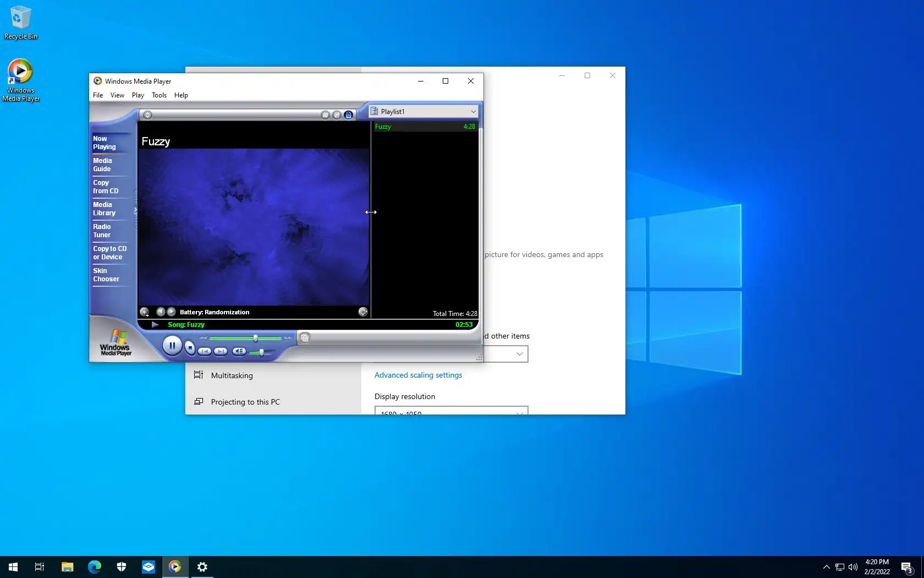Pause the playing song

click(172, 346)
